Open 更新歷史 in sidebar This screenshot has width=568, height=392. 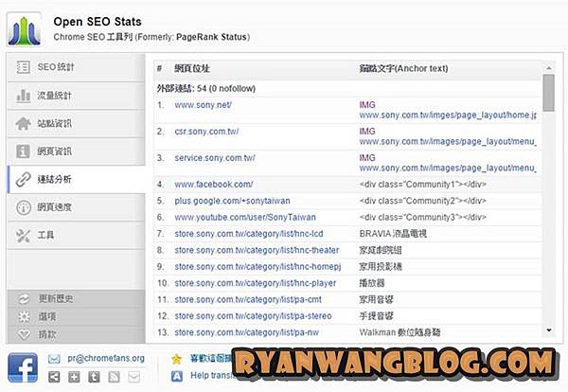pyautogui.click(x=76, y=299)
